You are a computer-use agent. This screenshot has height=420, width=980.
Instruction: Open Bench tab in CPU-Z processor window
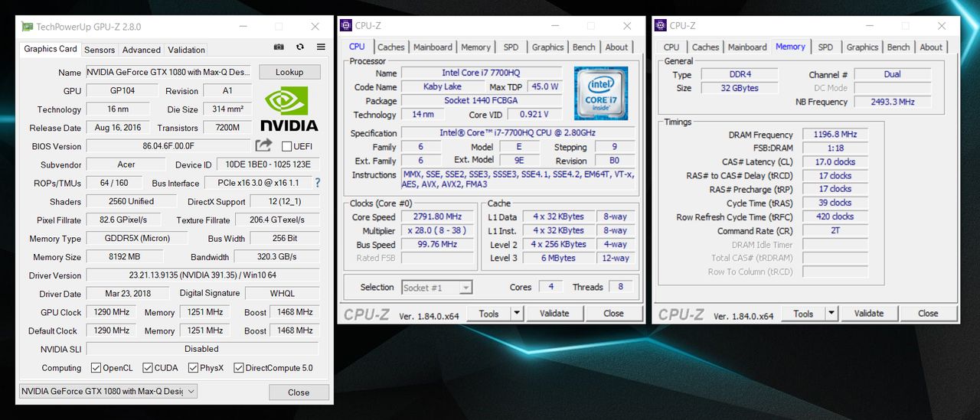584,47
